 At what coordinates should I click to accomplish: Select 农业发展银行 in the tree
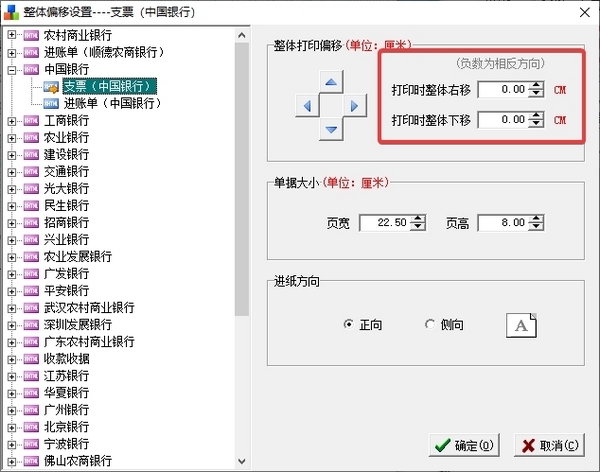click(78, 256)
